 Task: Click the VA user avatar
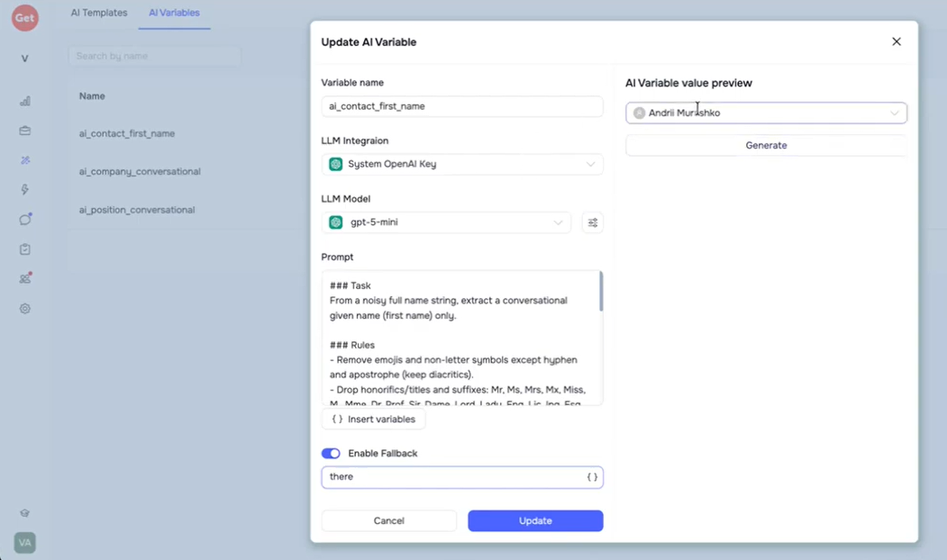pos(24,543)
